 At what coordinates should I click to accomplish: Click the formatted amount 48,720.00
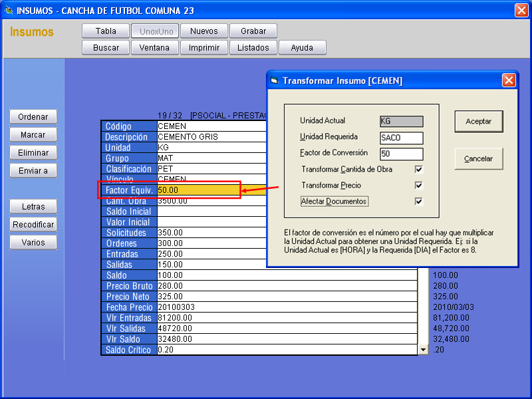452,329
